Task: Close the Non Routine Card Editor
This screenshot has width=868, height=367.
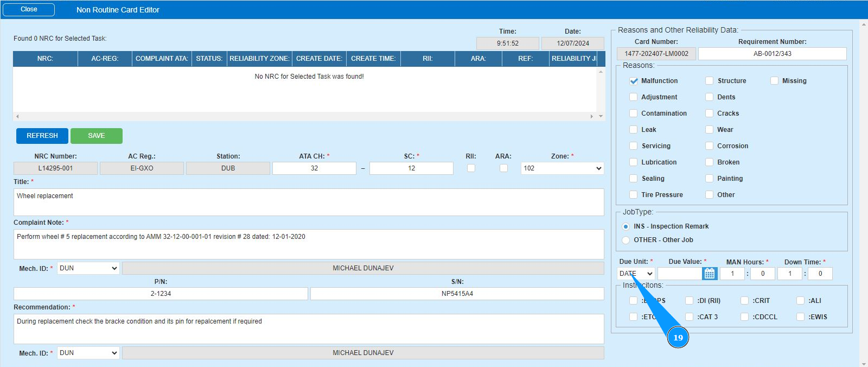Action: point(29,10)
